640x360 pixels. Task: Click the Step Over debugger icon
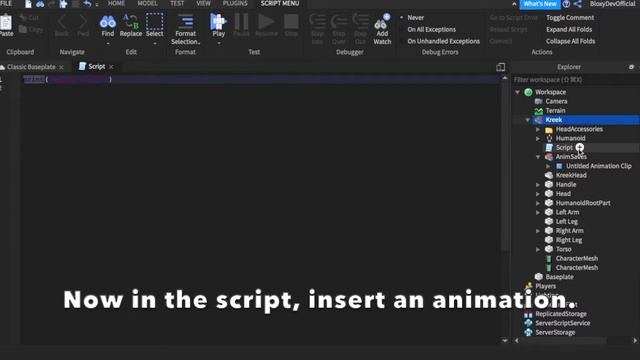point(339,22)
